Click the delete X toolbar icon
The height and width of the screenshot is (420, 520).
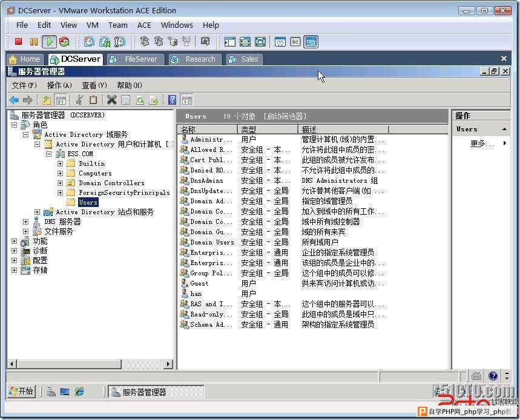coord(112,100)
